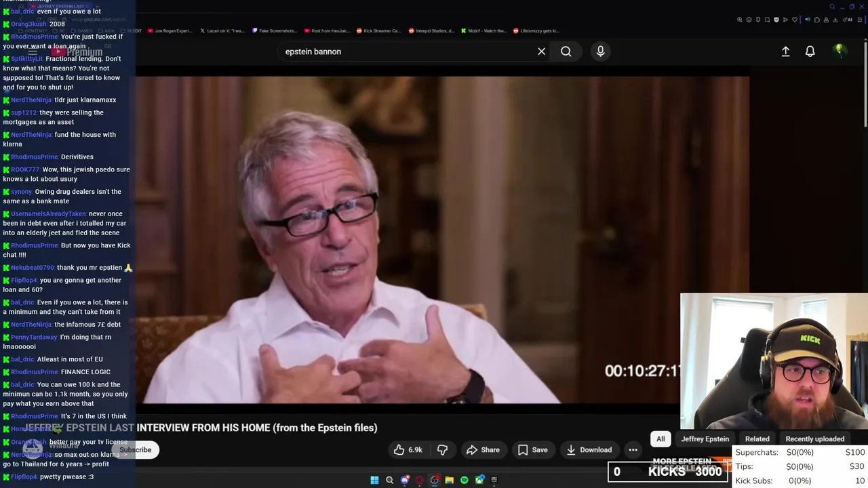Click the magnifier search button on YouTube
The height and width of the screenshot is (488, 868).
point(566,52)
